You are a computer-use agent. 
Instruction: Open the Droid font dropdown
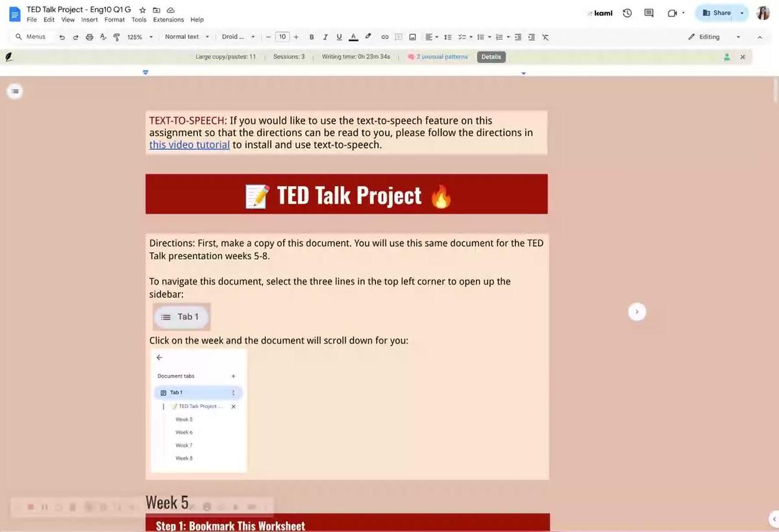tap(238, 37)
